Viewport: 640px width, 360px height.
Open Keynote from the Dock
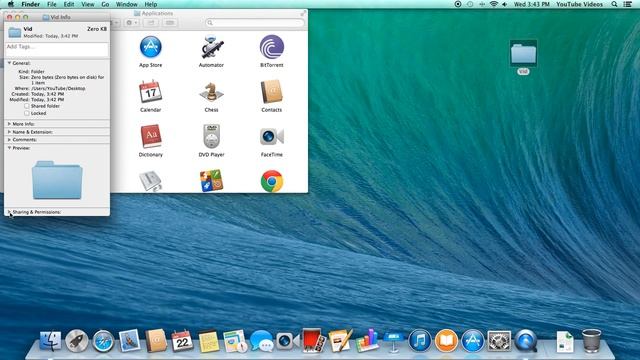pyautogui.click(x=393, y=341)
